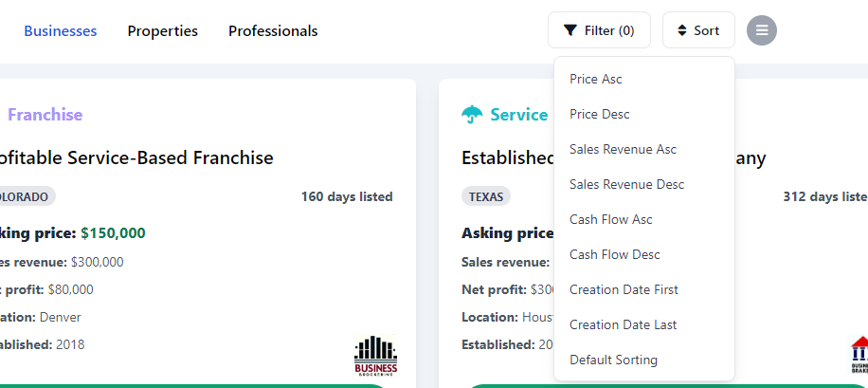Open the Filter (0) dropdown
This screenshot has height=388, width=868.
(x=599, y=30)
